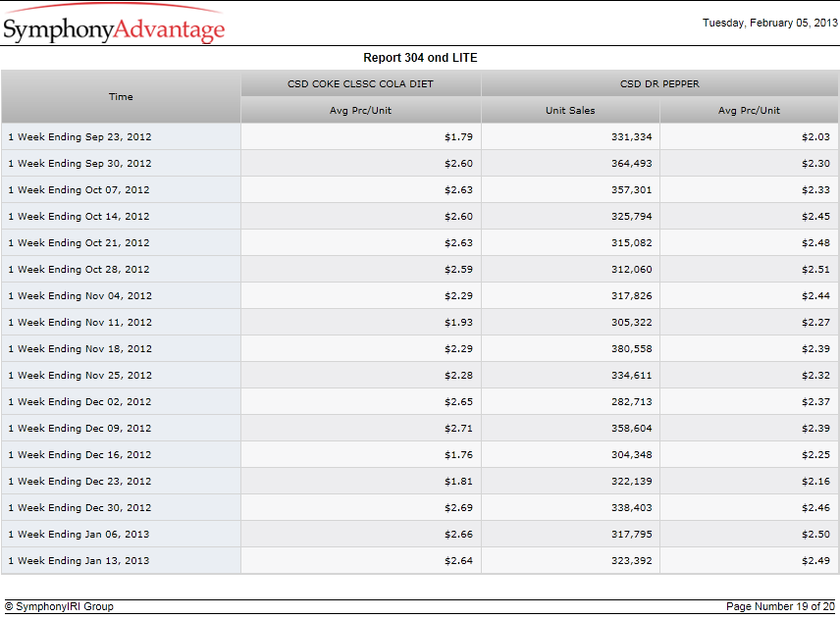Click Page Number 19 of 20 footer

coord(780,606)
